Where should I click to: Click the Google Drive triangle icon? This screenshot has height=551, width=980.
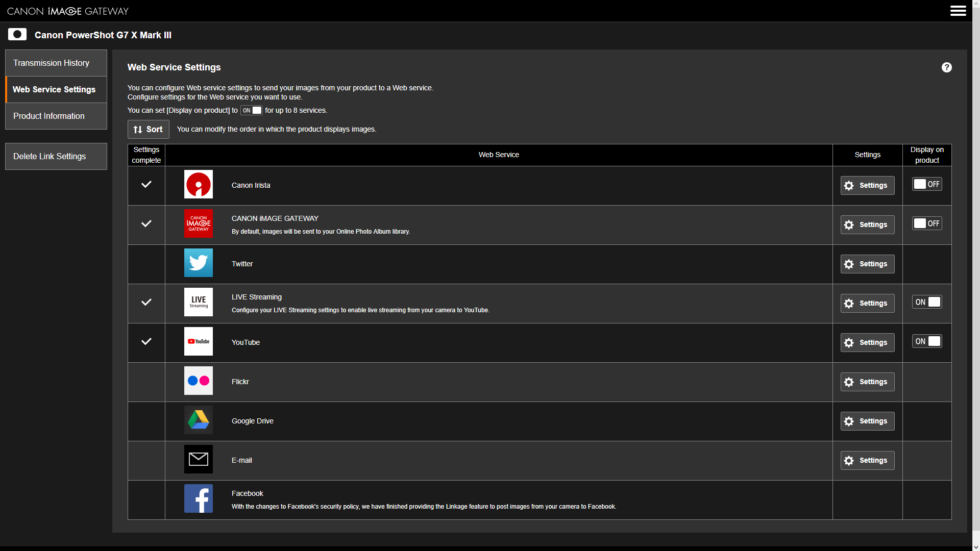point(199,420)
